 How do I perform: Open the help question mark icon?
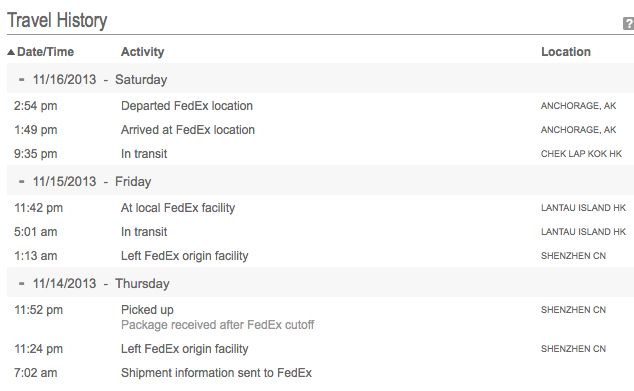[x=628, y=23]
